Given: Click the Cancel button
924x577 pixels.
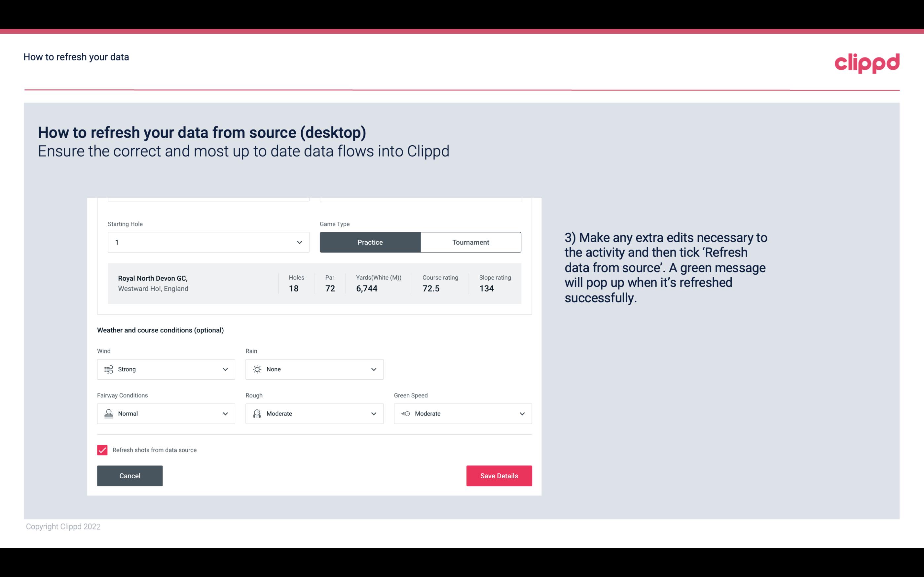Looking at the screenshot, I should click(x=130, y=475).
